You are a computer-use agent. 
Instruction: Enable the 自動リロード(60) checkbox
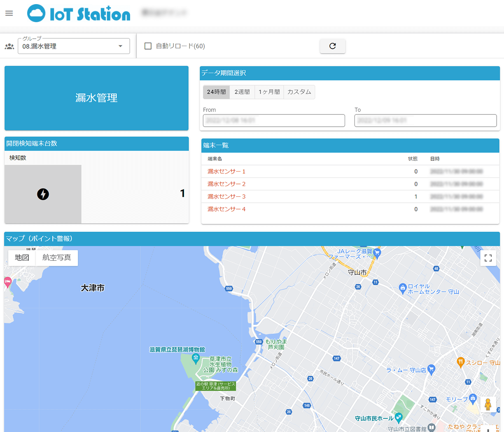148,46
